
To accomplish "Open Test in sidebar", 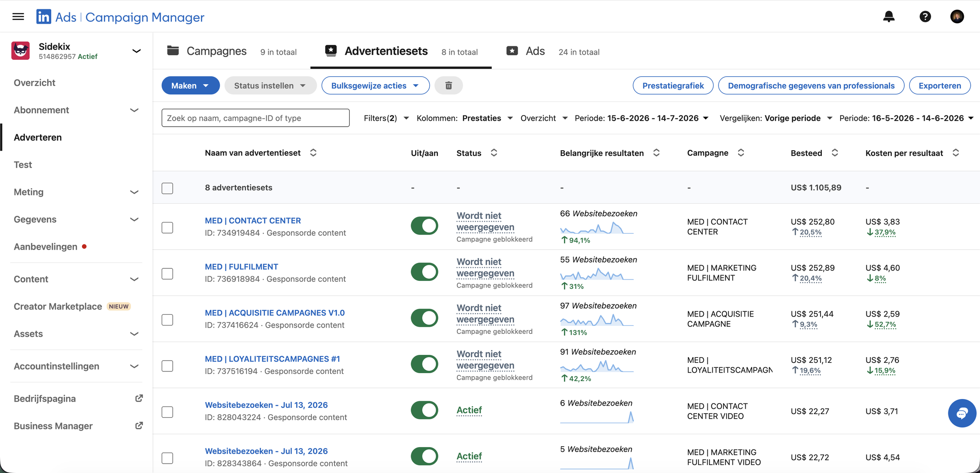I will (x=23, y=165).
